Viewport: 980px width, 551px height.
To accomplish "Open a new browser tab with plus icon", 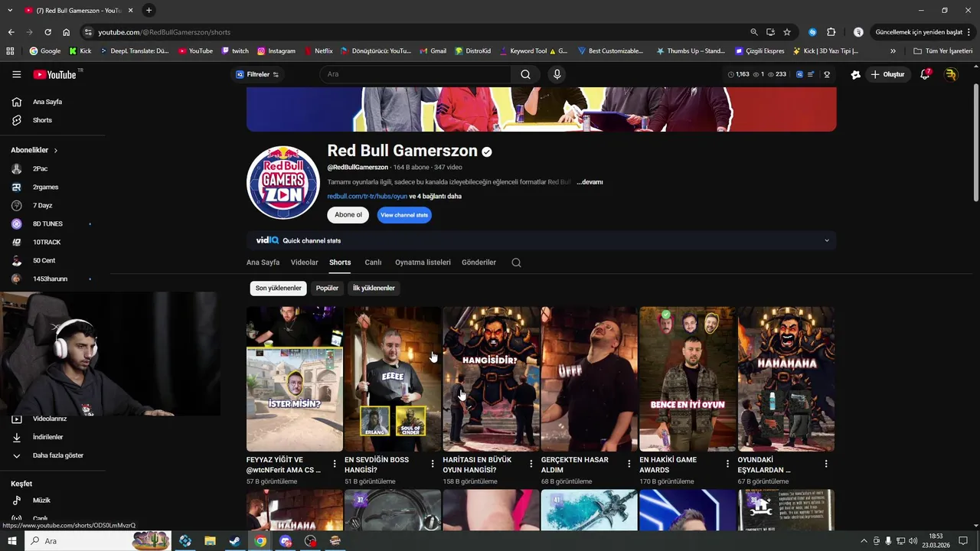I will click(149, 10).
